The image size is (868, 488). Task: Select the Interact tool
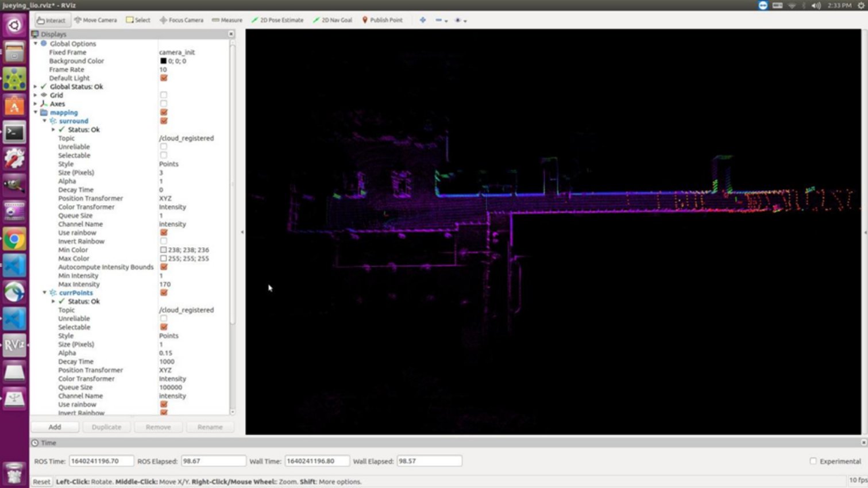51,20
